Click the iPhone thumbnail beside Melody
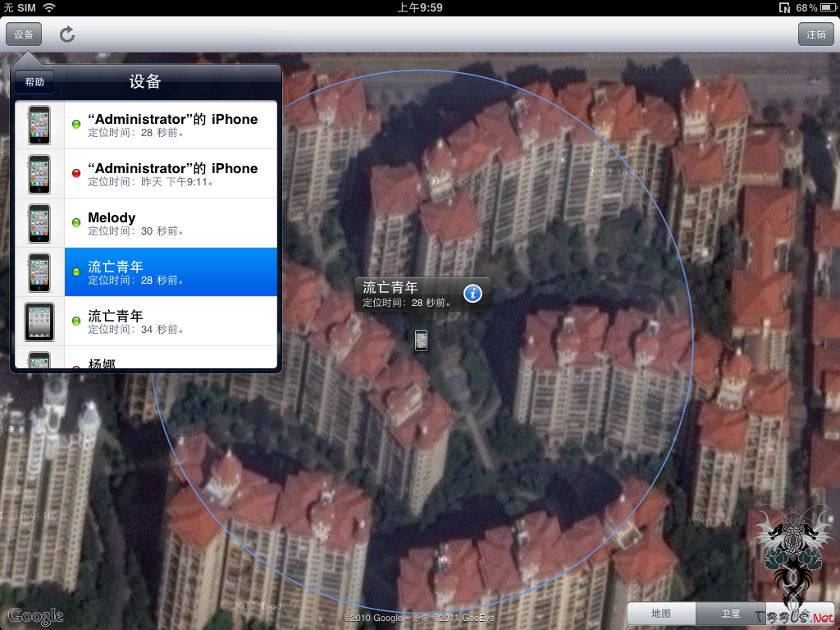This screenshot has width=840, height=630. 39,223
